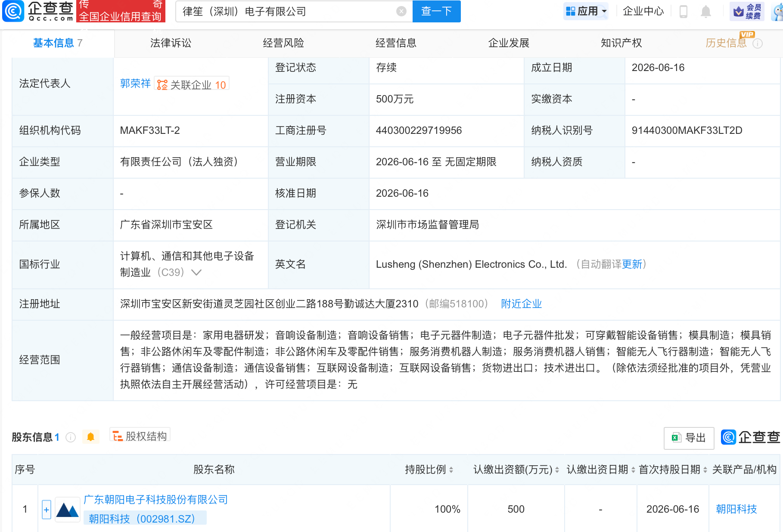783x532 pixels.
Task: Expand shareholder row with plus icon
Action: [x=47, y=510]
